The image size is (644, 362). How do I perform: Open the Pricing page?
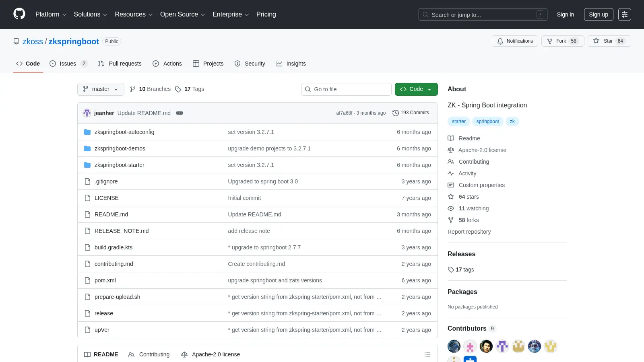click(266, 14)
